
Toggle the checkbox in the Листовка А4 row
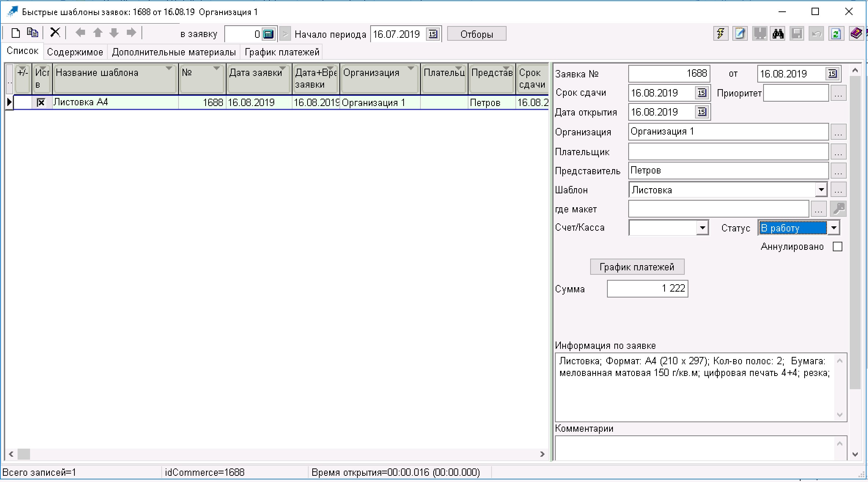coord(41,102)
